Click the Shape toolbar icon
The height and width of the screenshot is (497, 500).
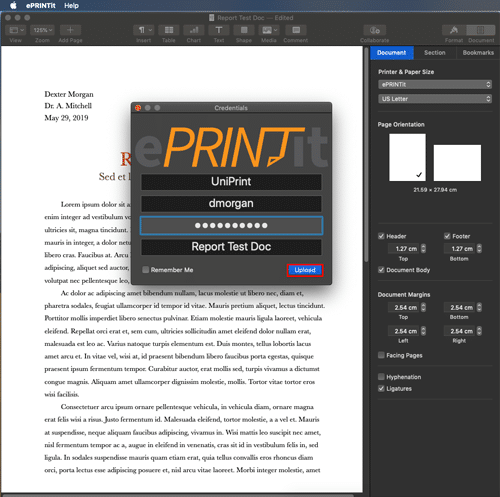pyautogui.click(x=244, y=30)
